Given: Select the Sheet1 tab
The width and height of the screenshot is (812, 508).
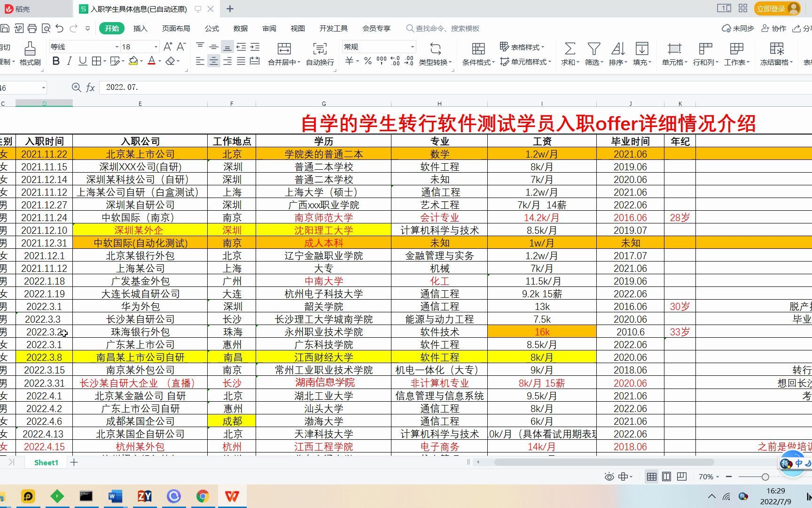Looking at the screenshot, I should 46,462.
